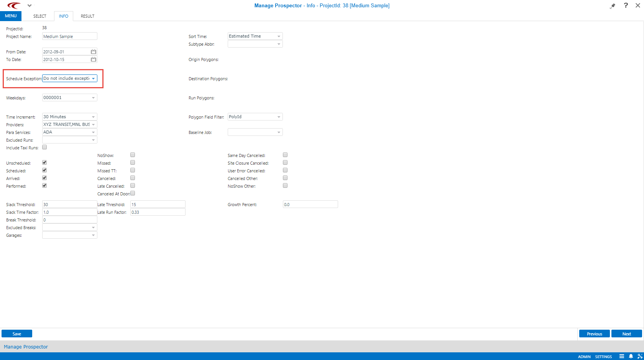
Task: Click the Next button
Action: pos(626,334)
